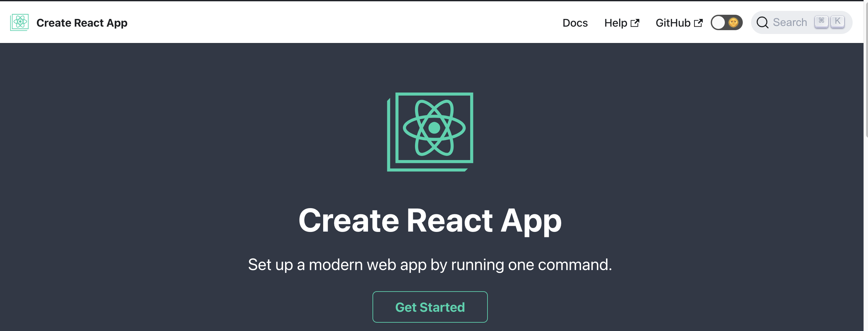The width and height of the screenshot is (868, 331).
Task: Click the React atom logo illustration
Action: coord(434,128)
